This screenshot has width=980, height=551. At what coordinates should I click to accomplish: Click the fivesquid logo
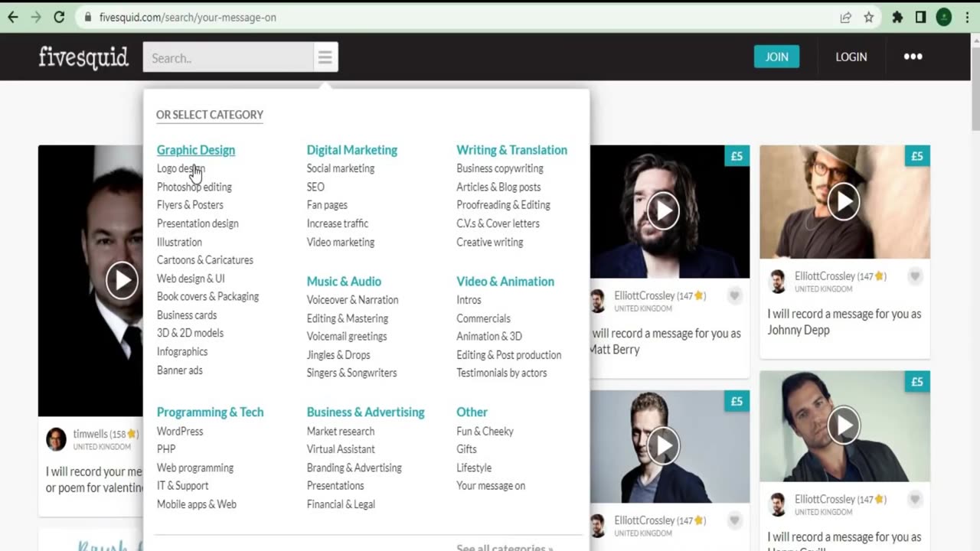(83, 57)
